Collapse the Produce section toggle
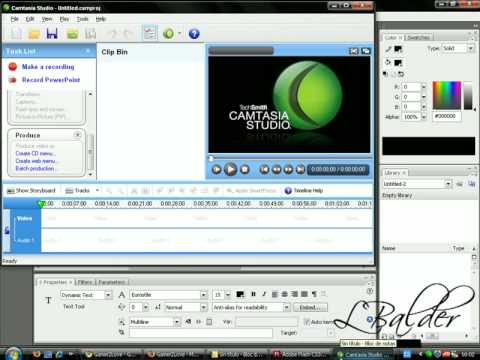Image resolution: width=480 pixels, height=360 pixels. click(x=77, y=135)
